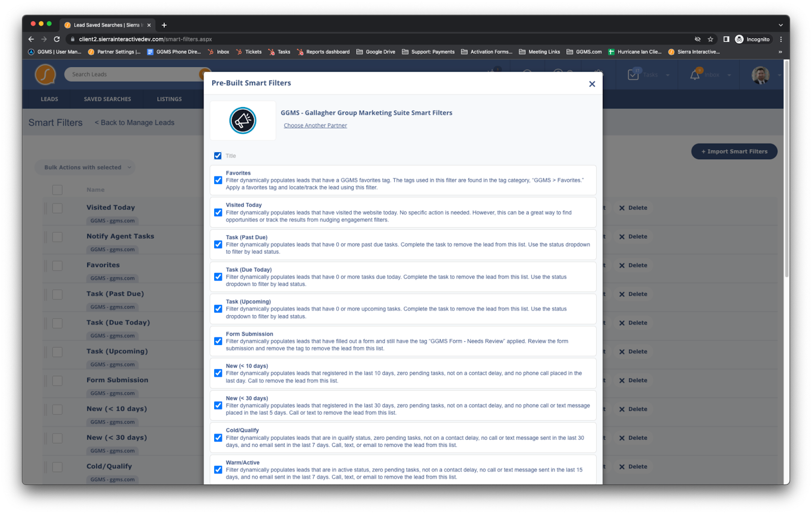This screenshot has width=812, height=514.
Task: Open Meeting Links bookmark folder
Action: coord(539,52)
